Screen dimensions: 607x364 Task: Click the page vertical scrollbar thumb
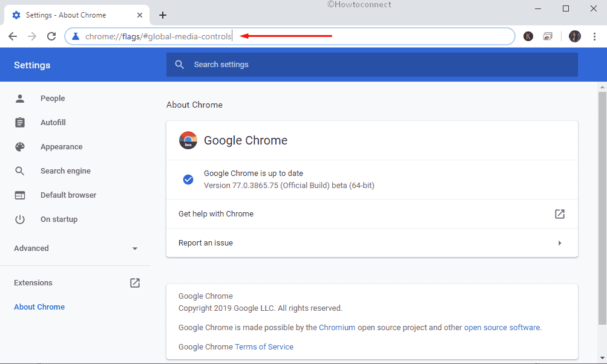(x=602, y=208)
